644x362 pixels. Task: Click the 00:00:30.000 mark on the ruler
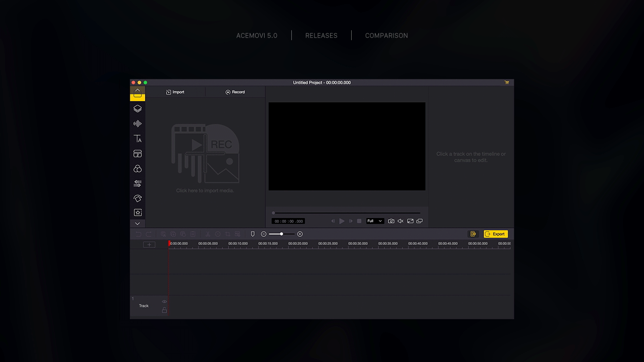358,243
